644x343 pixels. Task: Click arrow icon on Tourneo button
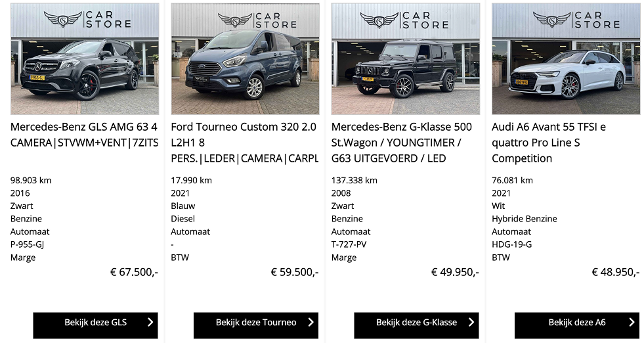pos(311,322)
